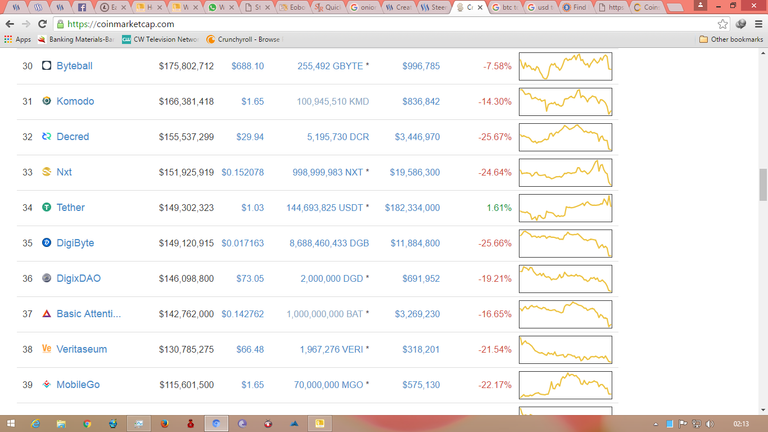768x432 pixels.
Task: Click the 8,688,460,433 DGB supply link
Action: pos(329,243)
